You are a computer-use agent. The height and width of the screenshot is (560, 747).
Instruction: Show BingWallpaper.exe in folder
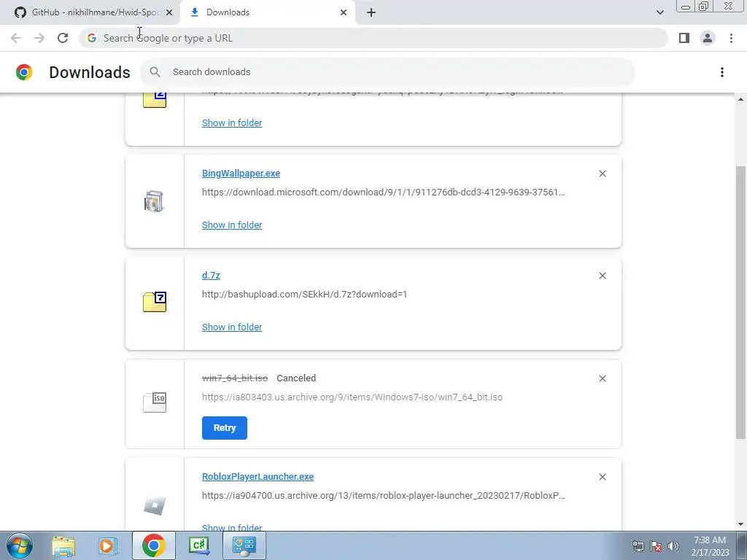[232, 225]
